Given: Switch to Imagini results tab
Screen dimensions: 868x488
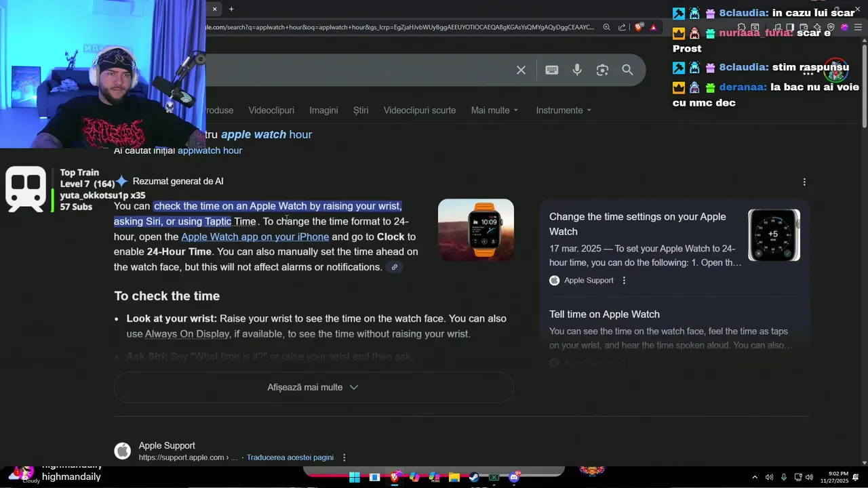Looking at the screenshot, I should [323, 110].
